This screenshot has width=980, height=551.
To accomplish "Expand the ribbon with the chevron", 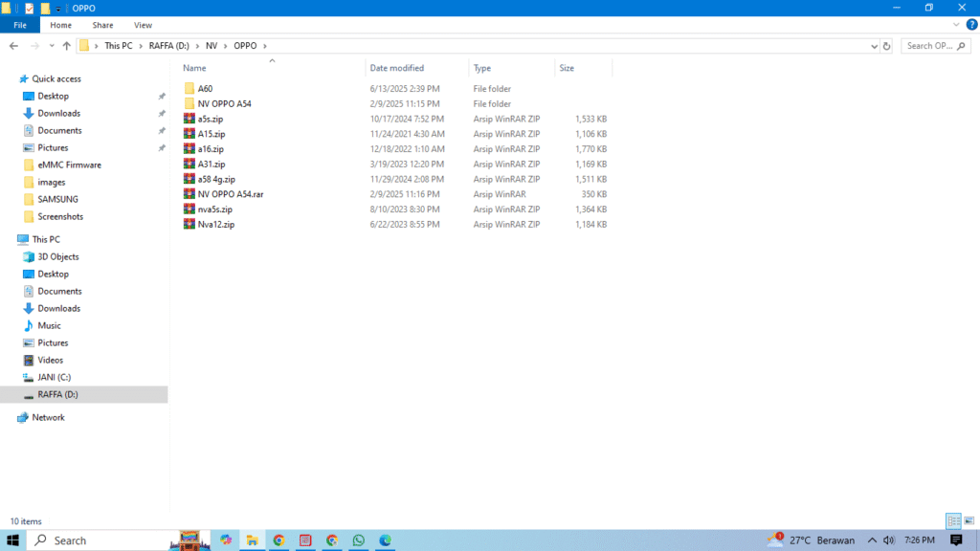I will [x=956, y=25].
